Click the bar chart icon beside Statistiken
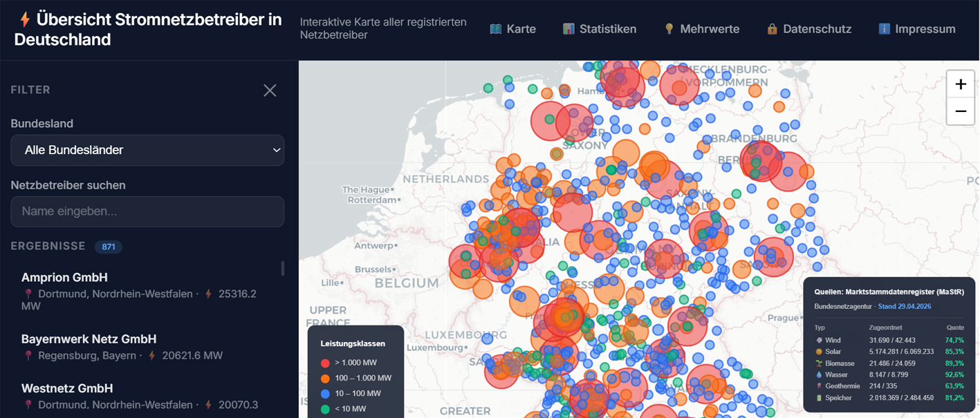The image size is (980, 418). 568,29
